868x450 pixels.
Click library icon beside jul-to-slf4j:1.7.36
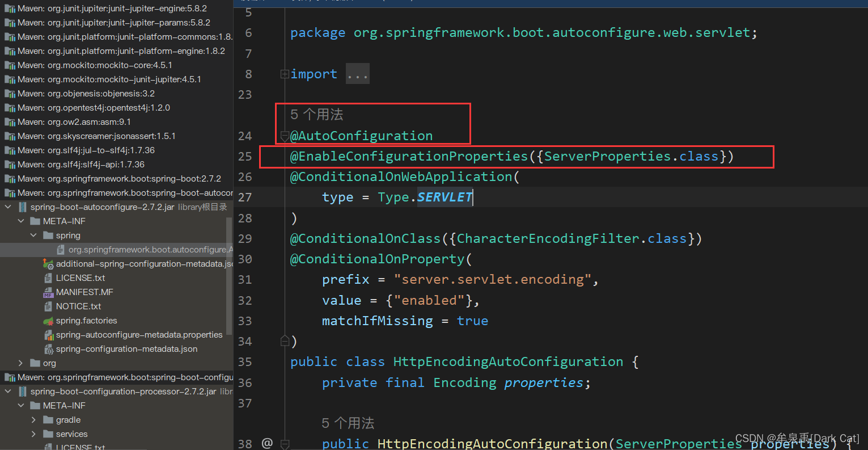point(10,150)
